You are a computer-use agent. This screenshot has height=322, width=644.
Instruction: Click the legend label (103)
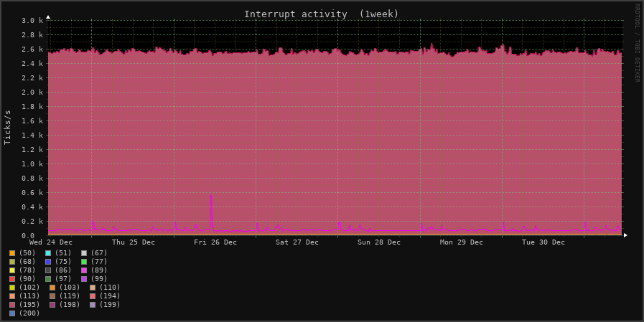pos(70,288)
